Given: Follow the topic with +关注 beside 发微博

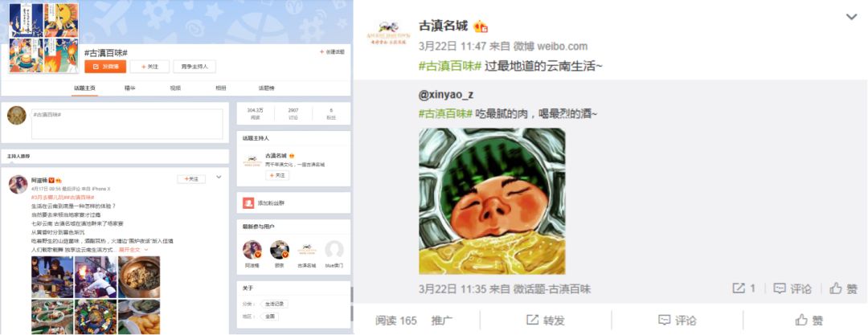Looking at the screenshot, I should 149,67.
